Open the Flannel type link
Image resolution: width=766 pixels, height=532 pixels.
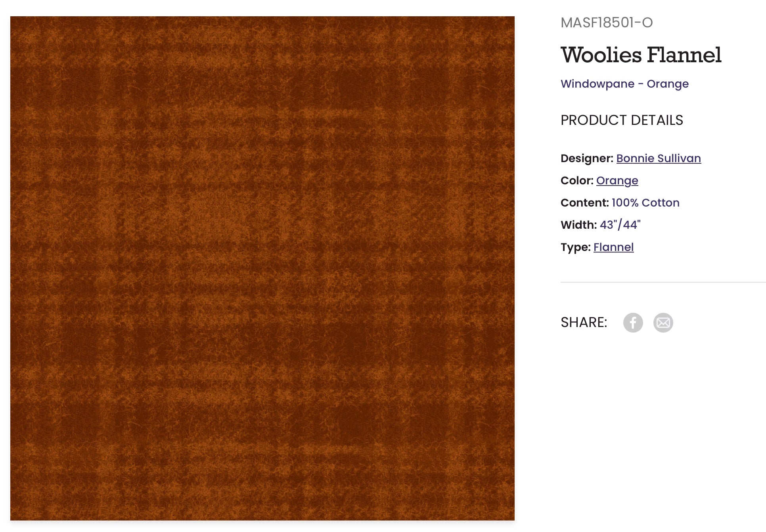pos(613,247)
